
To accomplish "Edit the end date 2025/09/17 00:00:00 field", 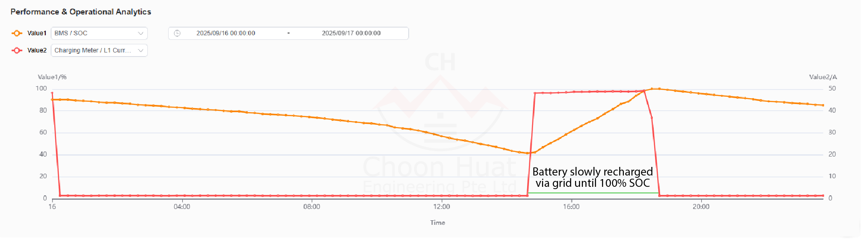I will point(351,33).
